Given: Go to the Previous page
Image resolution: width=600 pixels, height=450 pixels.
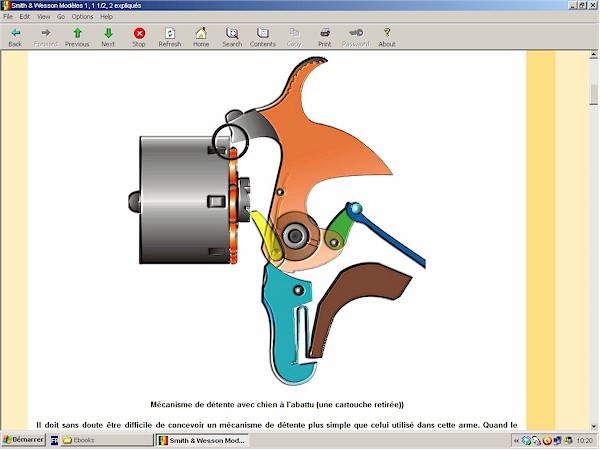Looking at the screenshot, I should tap(77, 37).
